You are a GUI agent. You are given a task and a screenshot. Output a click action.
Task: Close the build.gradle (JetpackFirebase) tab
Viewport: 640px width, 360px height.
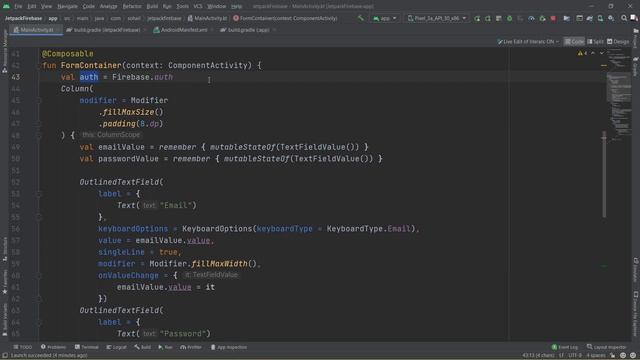coord(145,30)
